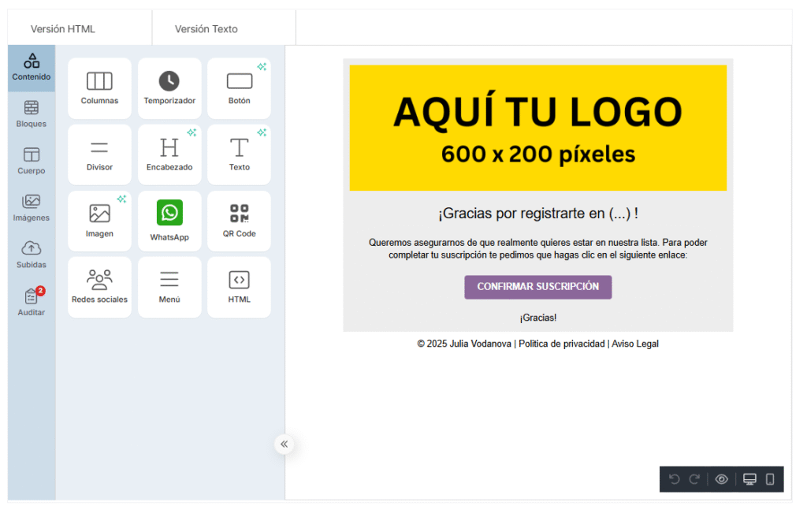Choose the Divisor block
The width and height of the screenshot is (807, 532).
pos(99,154)
